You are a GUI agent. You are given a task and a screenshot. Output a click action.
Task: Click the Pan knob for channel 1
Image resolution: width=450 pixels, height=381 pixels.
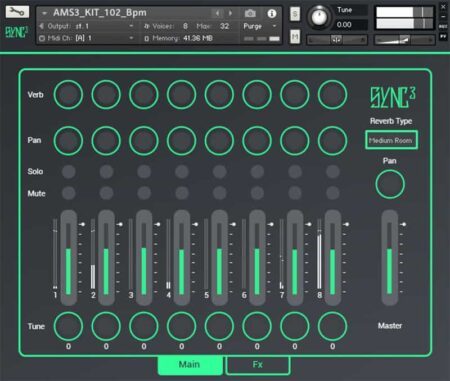click(x=68, y=141)
